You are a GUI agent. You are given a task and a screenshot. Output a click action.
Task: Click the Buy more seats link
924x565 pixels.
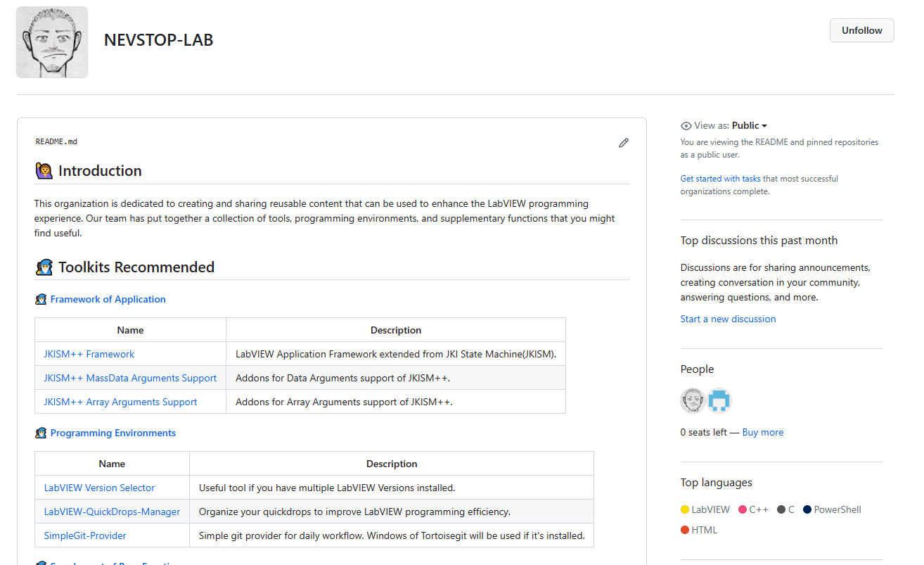click(762, 432)
